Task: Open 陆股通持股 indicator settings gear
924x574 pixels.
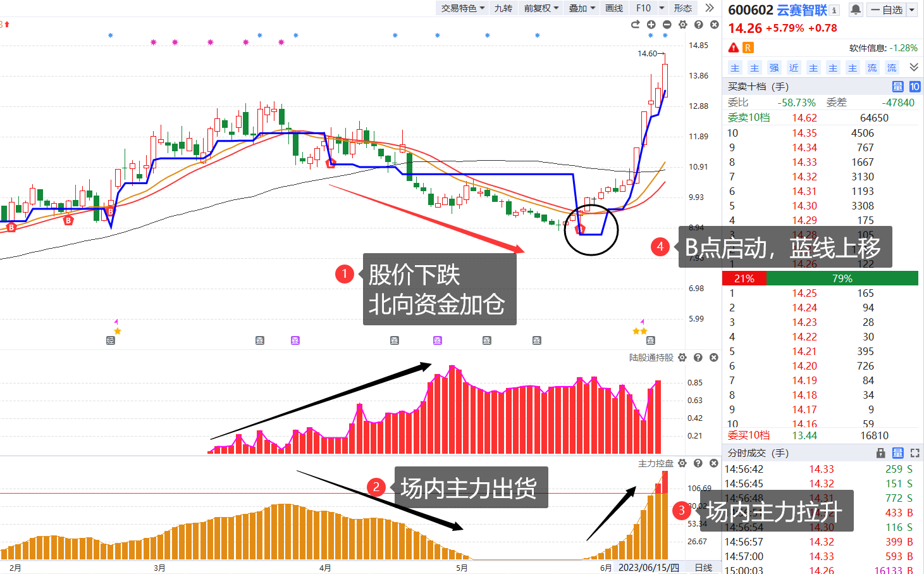Action: [x=682, y=358]
